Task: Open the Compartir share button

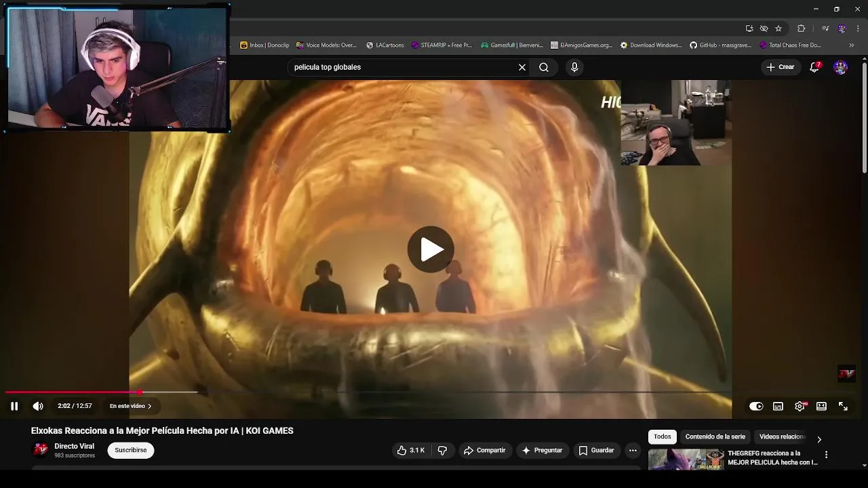Action: [x=484, y=450]
